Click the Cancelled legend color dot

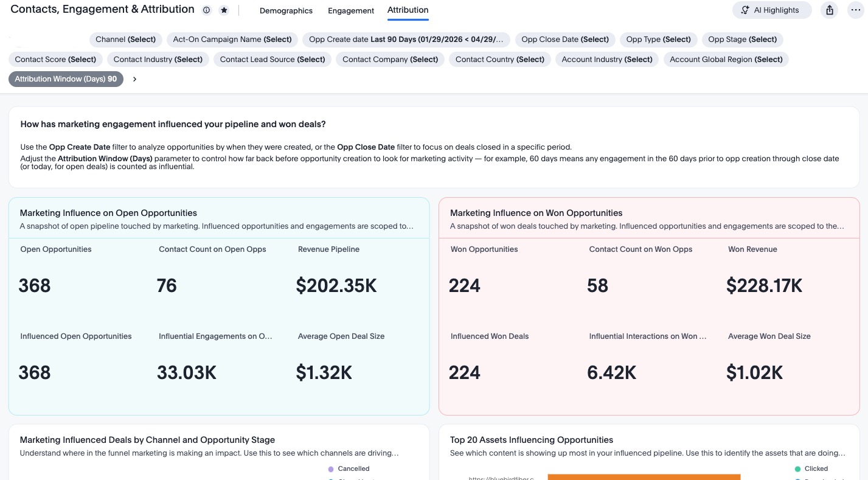[331, 469]
